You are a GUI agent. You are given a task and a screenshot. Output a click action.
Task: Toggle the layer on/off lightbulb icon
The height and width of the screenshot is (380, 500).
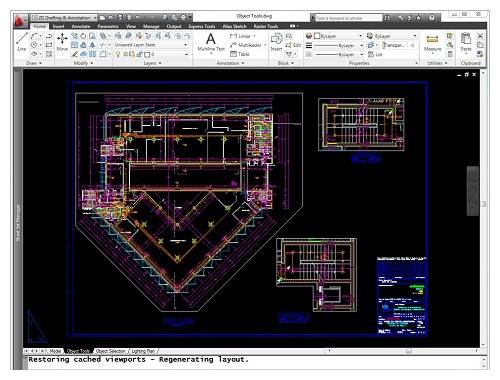(x=118, y=54)
